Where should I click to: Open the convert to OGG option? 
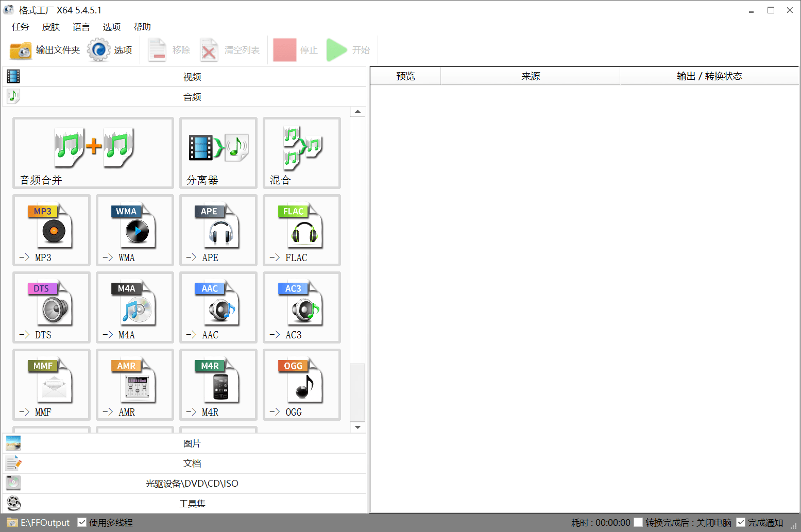coord(301,385)
